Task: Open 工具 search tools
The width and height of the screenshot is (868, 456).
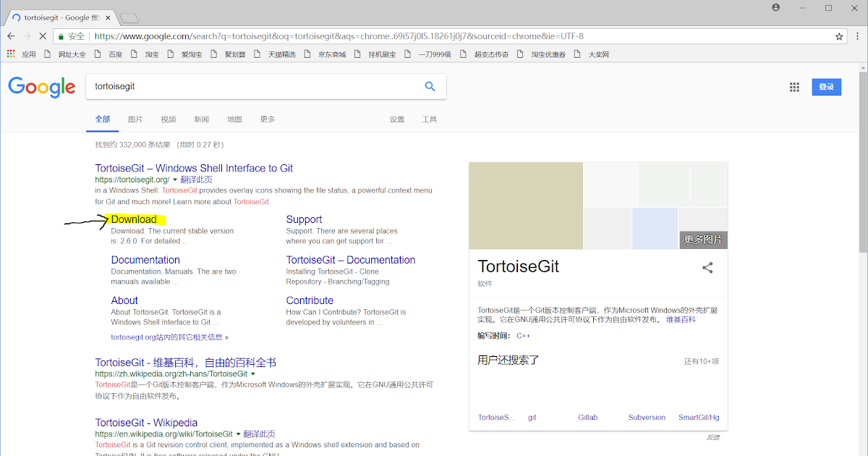Action: point(430,119)
